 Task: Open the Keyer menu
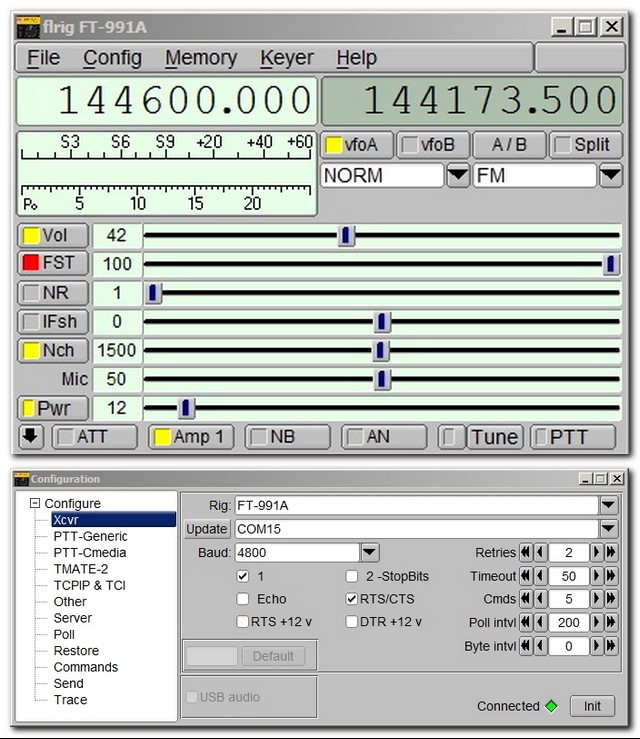[x=287, y=58]
